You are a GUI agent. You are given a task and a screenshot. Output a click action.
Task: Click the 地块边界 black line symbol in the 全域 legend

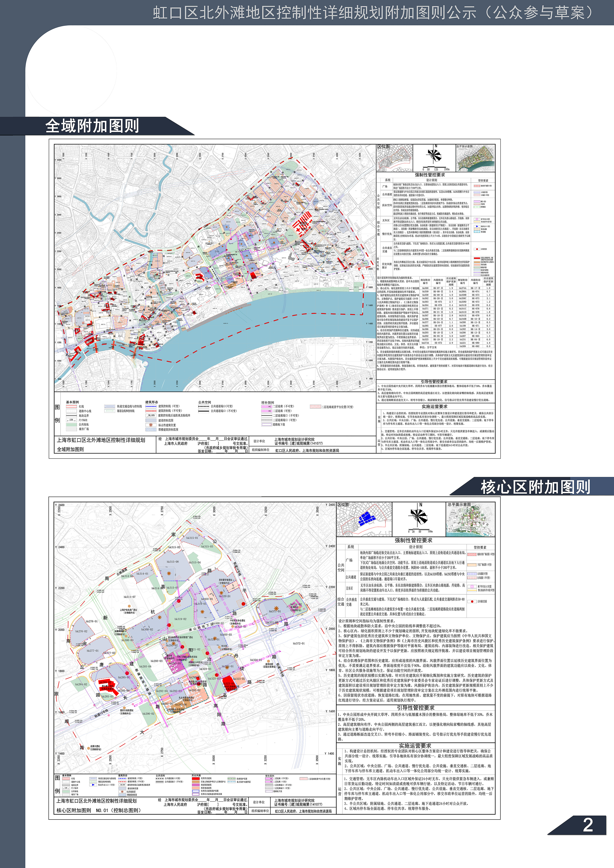point(71,415)
